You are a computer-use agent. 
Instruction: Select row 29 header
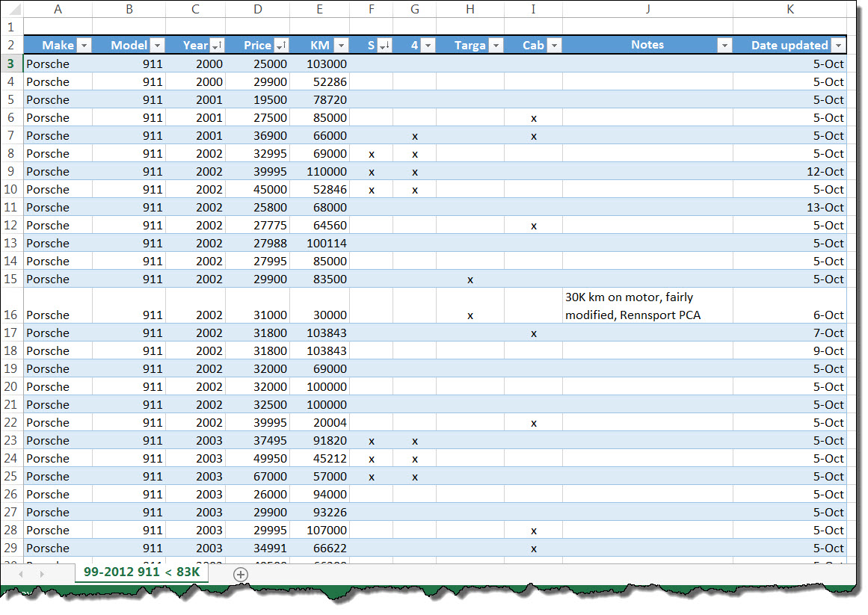click(11, 548)
